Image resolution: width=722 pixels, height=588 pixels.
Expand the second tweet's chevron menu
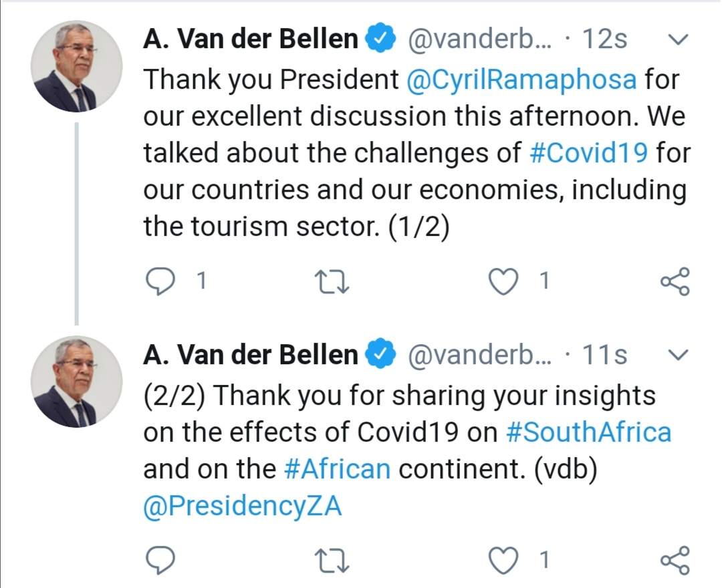coord(678,355)
